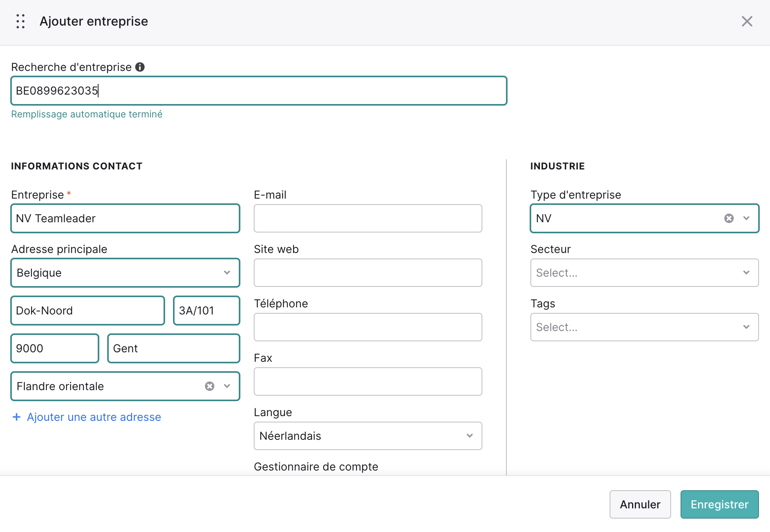Clear the NV company type selection

(x=729, y=218)
